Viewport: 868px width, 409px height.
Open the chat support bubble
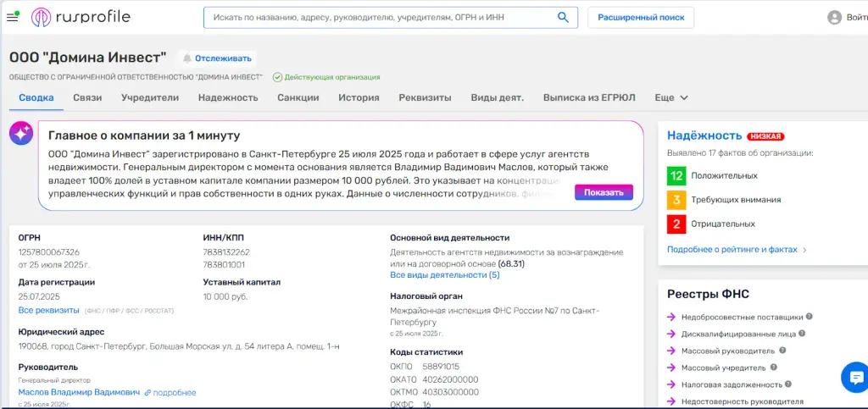pos(854,378)
